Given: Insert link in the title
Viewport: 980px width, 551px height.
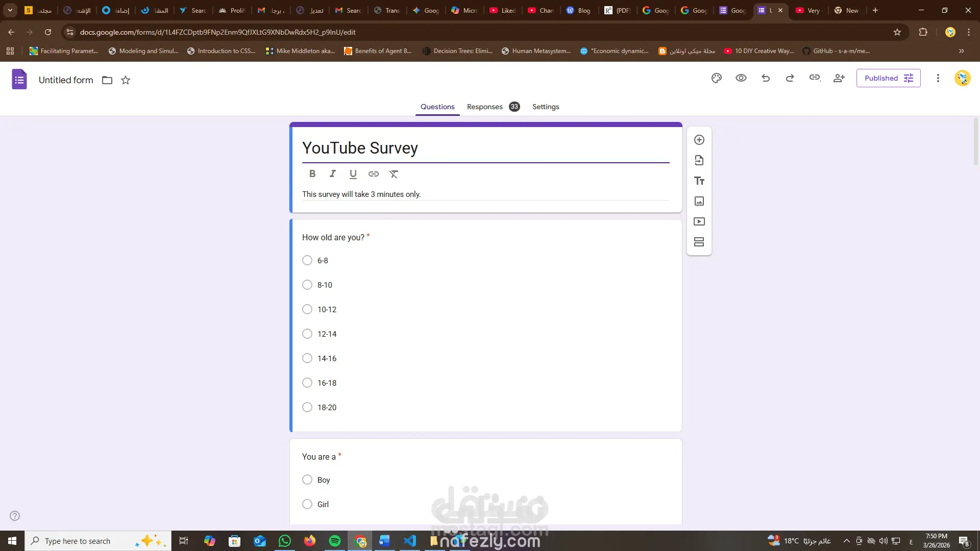Looking at the screenshot, I should (374, 174).
